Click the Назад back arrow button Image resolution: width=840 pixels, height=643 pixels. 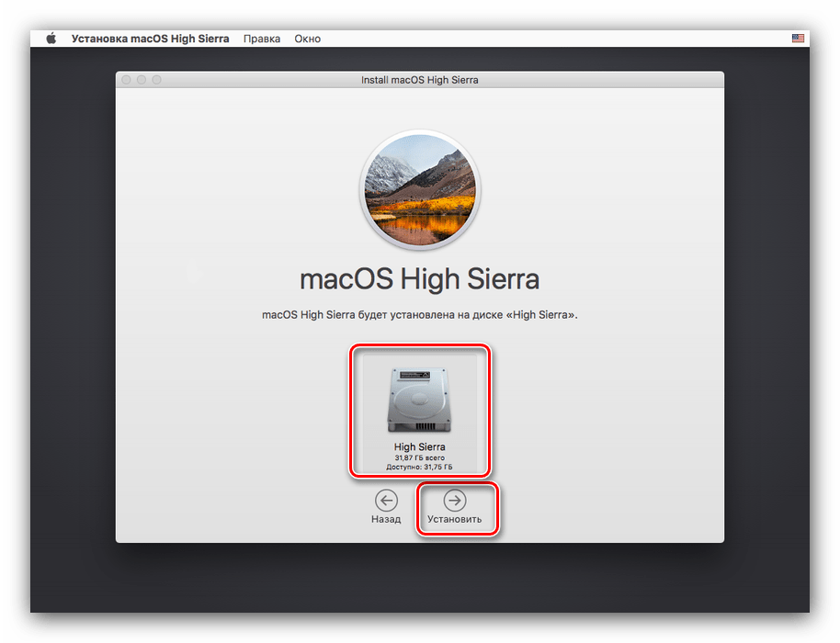pyautogui.click(x=386, y=501)
